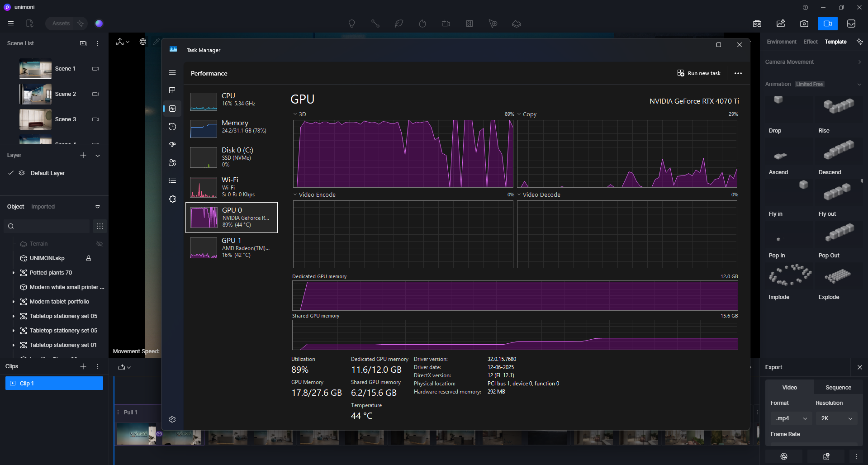This screenshot has width=868, height=465.
Task: Click the purple sphere icon beside Assets
Action: pos(99,24)
